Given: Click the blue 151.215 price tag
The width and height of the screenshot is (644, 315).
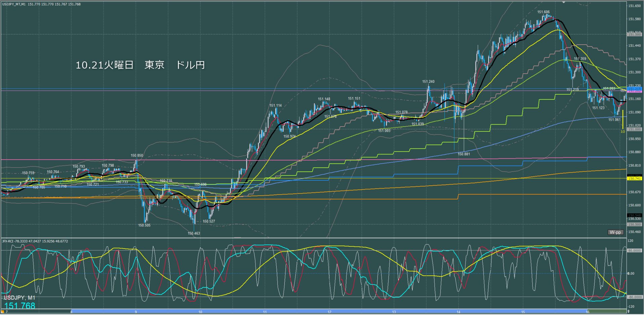Looking at the screenshot, I should tap(634, 89).
